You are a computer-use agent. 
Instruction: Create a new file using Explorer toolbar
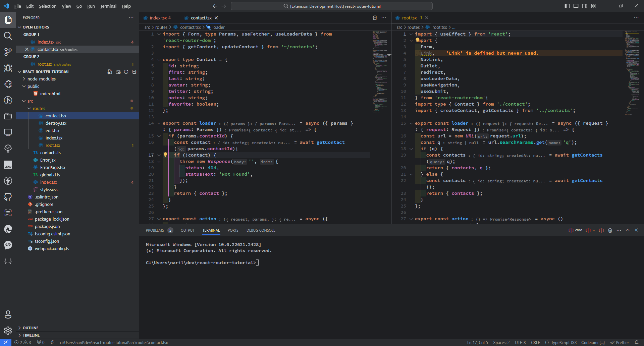110,72
